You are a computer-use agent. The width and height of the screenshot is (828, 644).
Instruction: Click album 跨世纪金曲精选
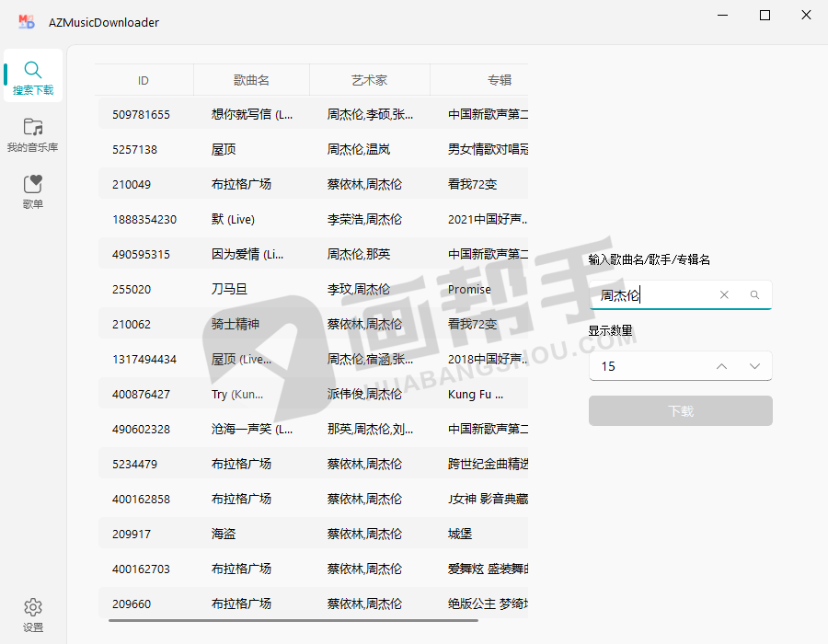click(x=488, y=464)
